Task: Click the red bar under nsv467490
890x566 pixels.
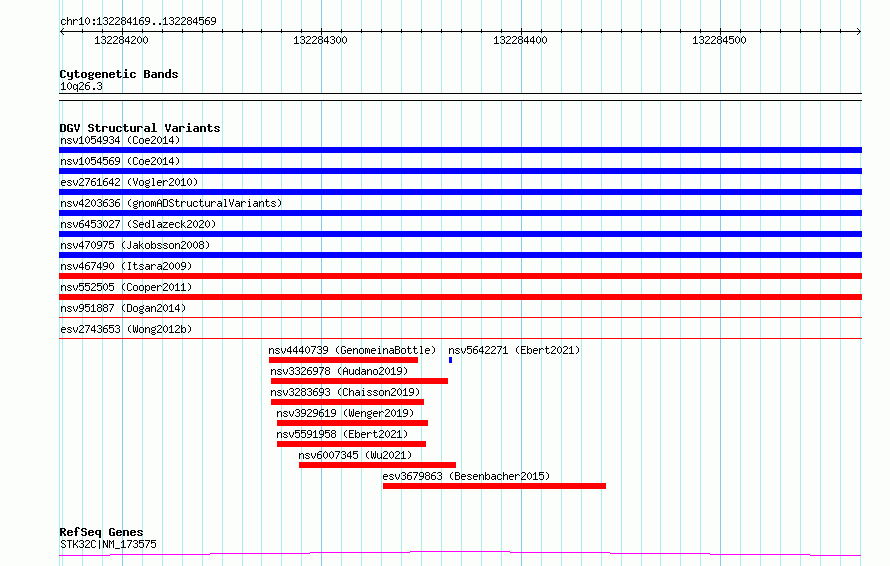Action: click(x=460, y=276)
